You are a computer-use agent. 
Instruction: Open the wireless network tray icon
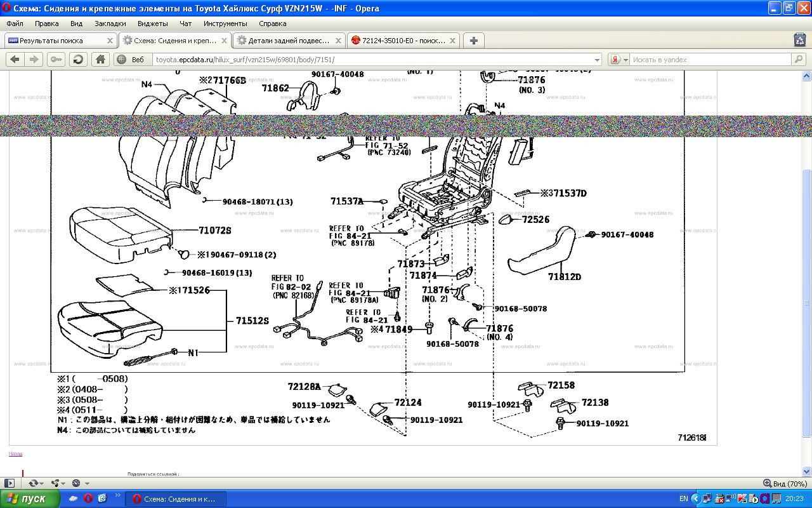coord(730,498)
